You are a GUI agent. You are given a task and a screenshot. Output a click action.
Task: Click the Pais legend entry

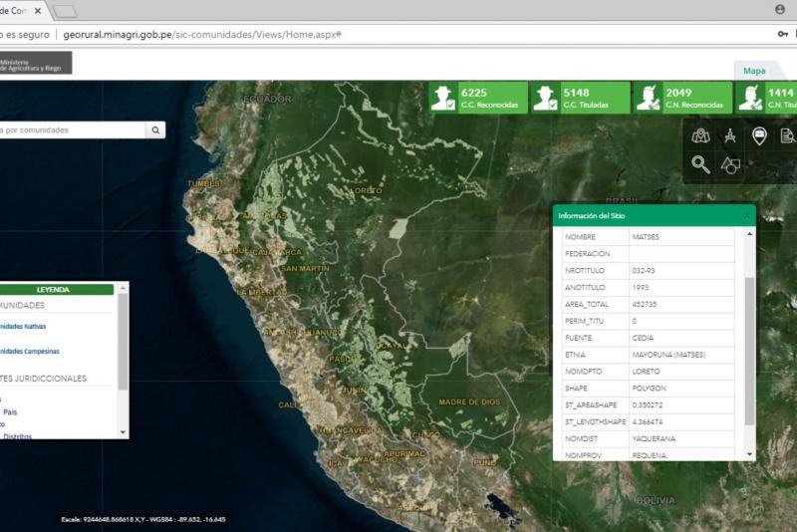point(10,412)
